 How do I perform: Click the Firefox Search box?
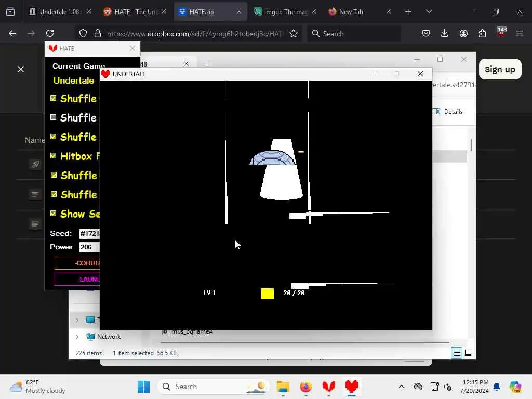[x=354, y=34]
